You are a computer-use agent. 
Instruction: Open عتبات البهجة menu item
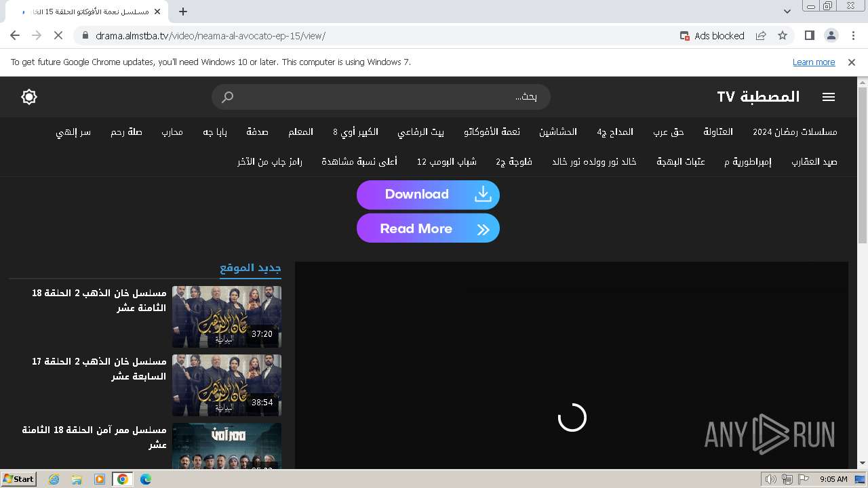click(x=681, y=162)
